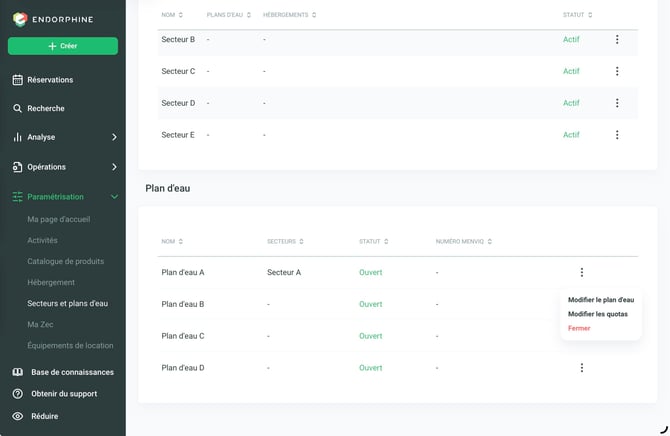Collapse the Paramétrisation section chevron
Image resolution: width=670 pixels, height=436 pixels.
(114, 197)
